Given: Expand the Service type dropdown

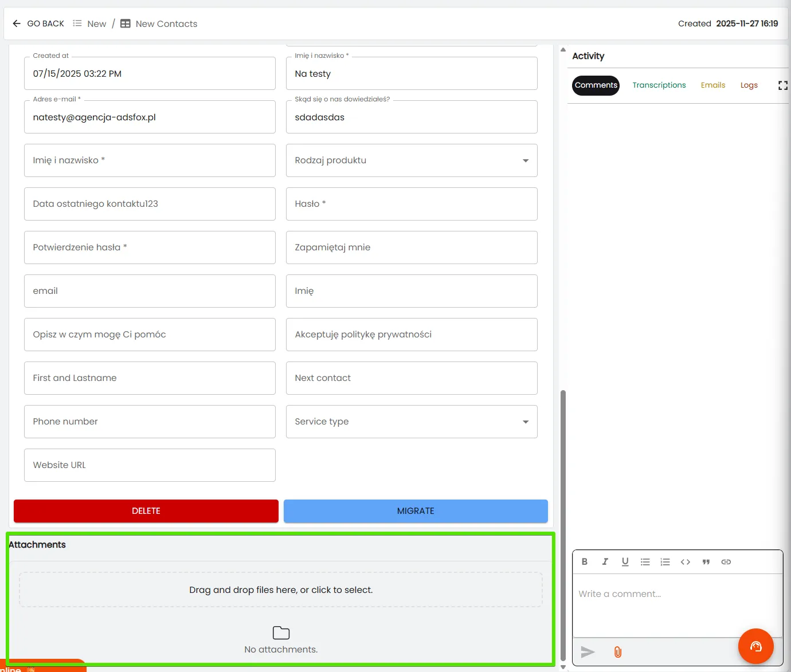Looking at the screenshot, I should [412, 422].
